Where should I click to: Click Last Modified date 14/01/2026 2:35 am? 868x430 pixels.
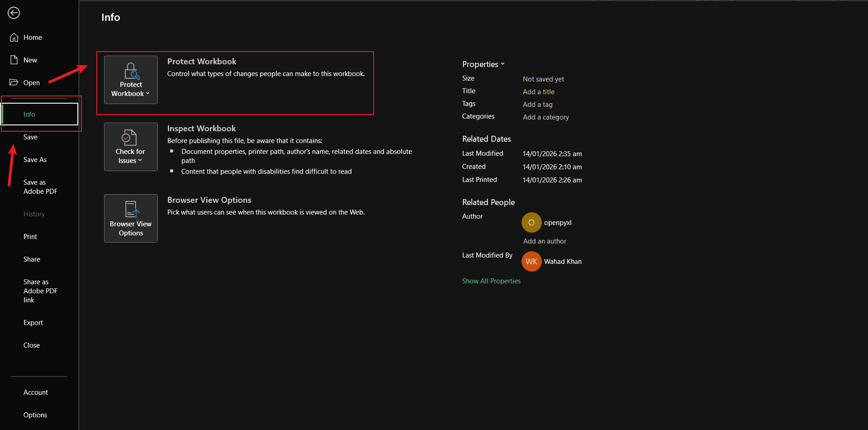552,154
